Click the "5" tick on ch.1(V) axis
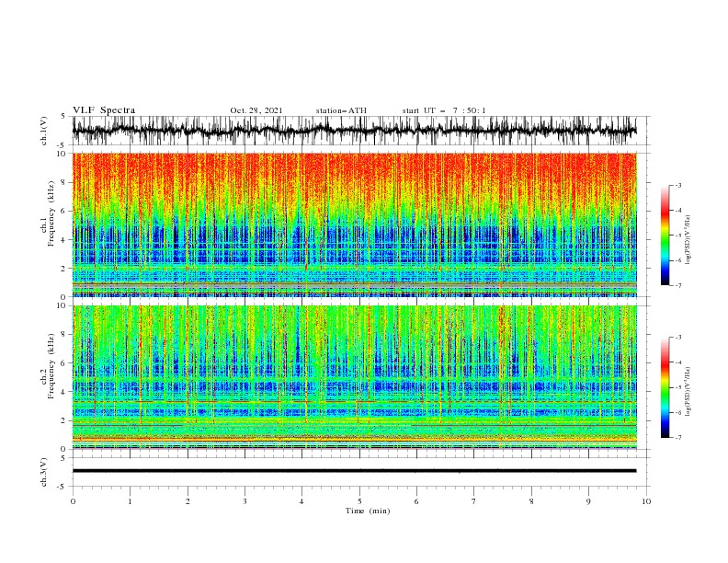Screen dimensions: 728x563 [63, 117]
